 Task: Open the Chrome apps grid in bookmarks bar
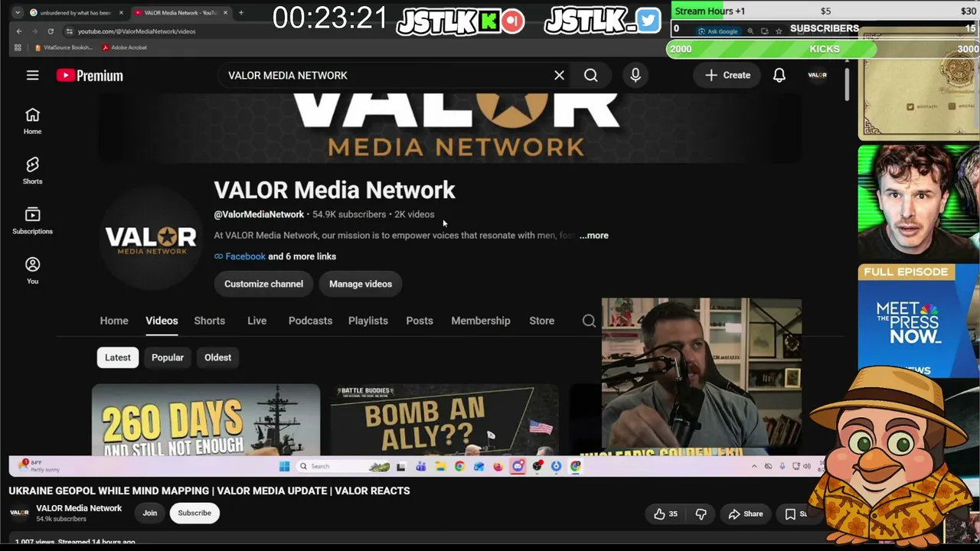click(x=18, y=47)
